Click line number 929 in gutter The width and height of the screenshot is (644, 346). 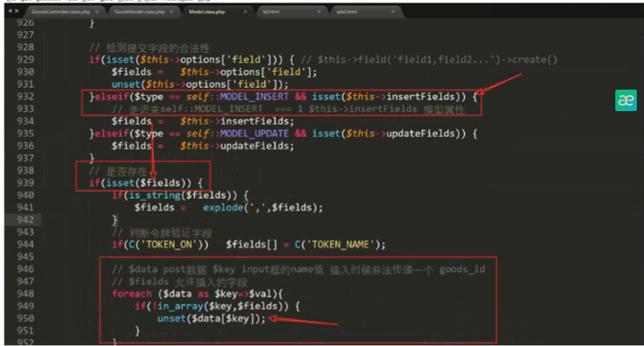25,59
